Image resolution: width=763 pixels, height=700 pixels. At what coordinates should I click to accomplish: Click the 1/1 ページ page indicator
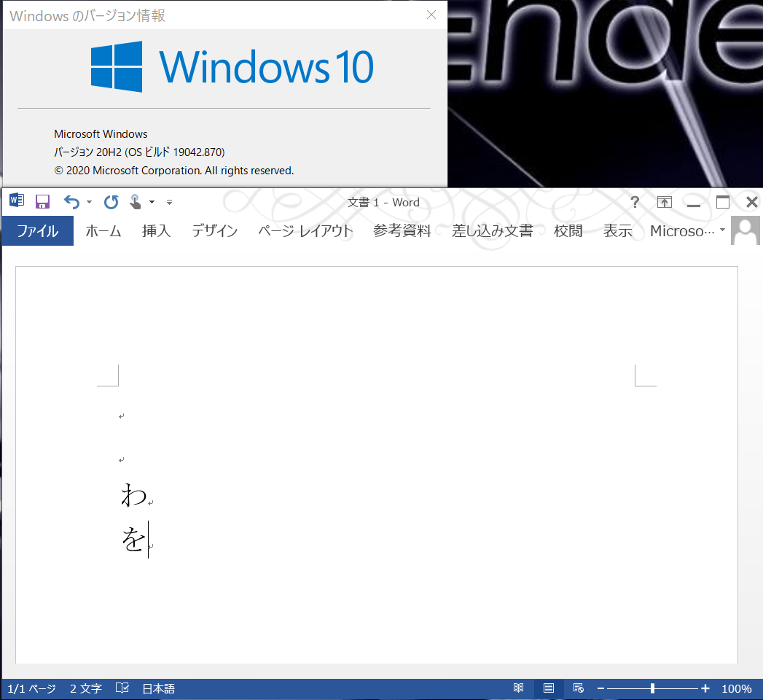pyautogui.click(x=31, y=689)
